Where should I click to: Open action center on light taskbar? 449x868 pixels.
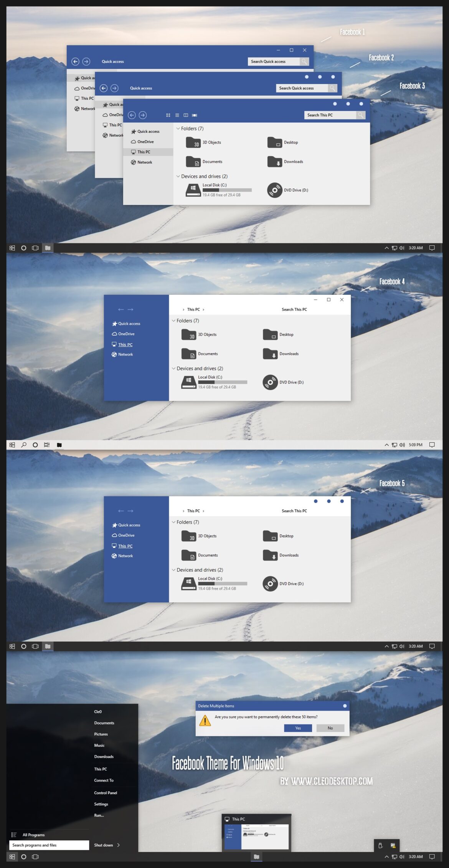pos(432,445)
